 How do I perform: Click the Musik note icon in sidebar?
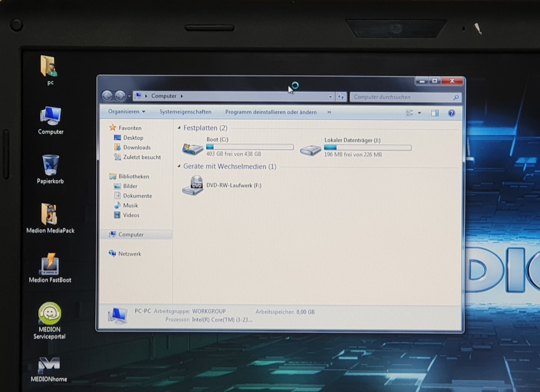[x=117, y=205]
